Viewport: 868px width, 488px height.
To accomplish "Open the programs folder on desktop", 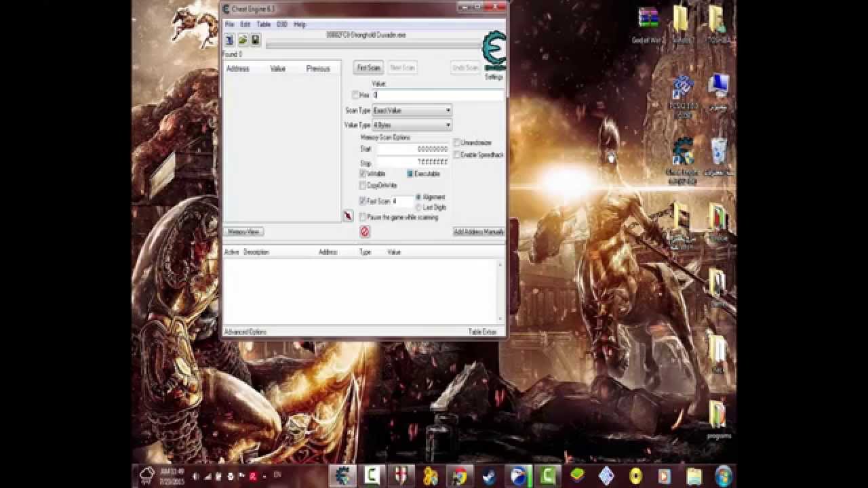I will point(718,420).
